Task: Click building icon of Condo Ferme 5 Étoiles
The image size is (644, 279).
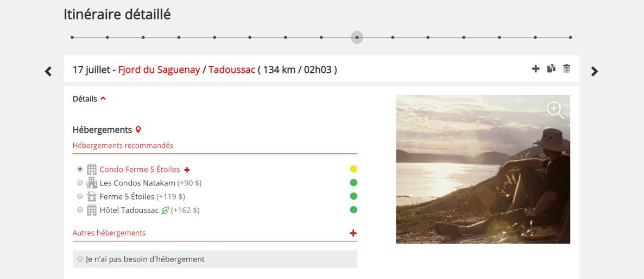Action: pos(92,169)
